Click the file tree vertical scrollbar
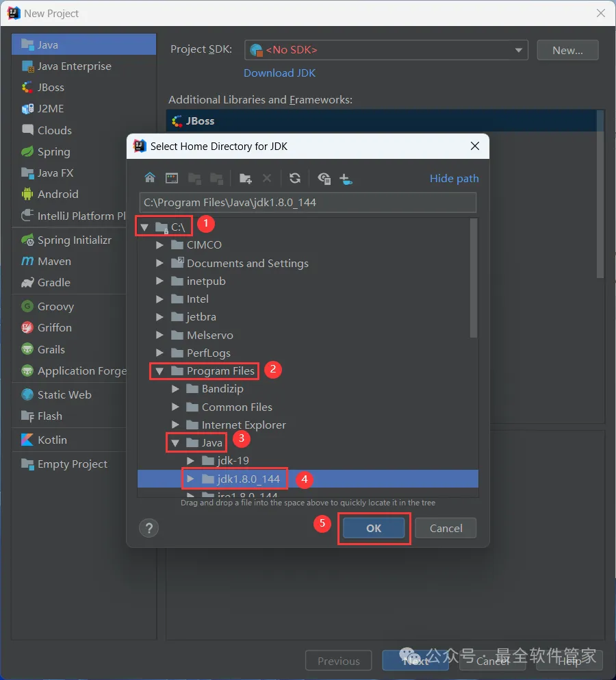 coord(474,278)
